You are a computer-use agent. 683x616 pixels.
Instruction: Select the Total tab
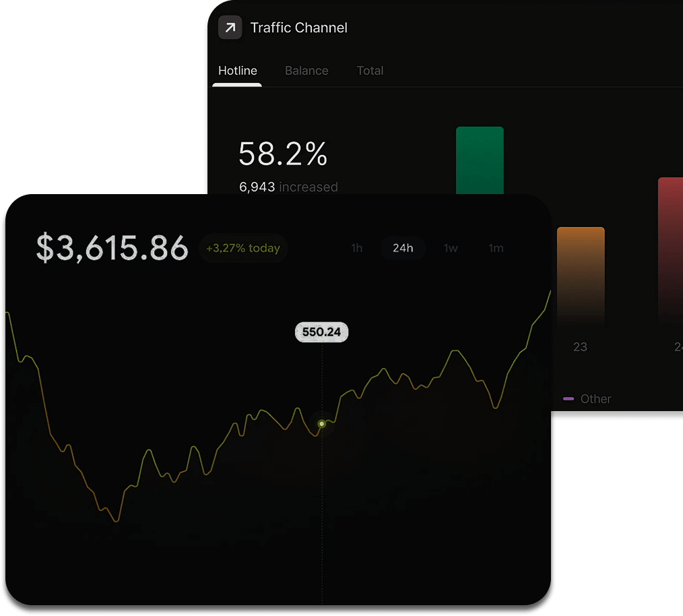pos(370,71)
